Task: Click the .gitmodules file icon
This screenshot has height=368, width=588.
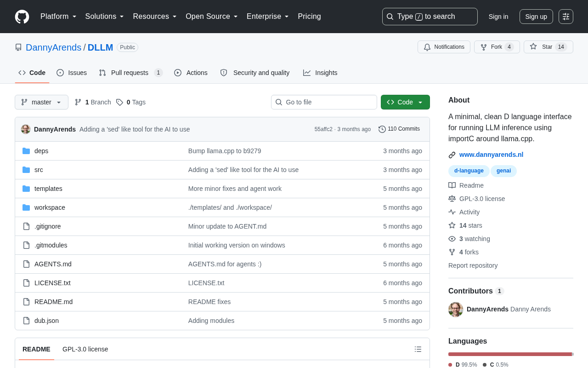Action: tap(26, 245)
